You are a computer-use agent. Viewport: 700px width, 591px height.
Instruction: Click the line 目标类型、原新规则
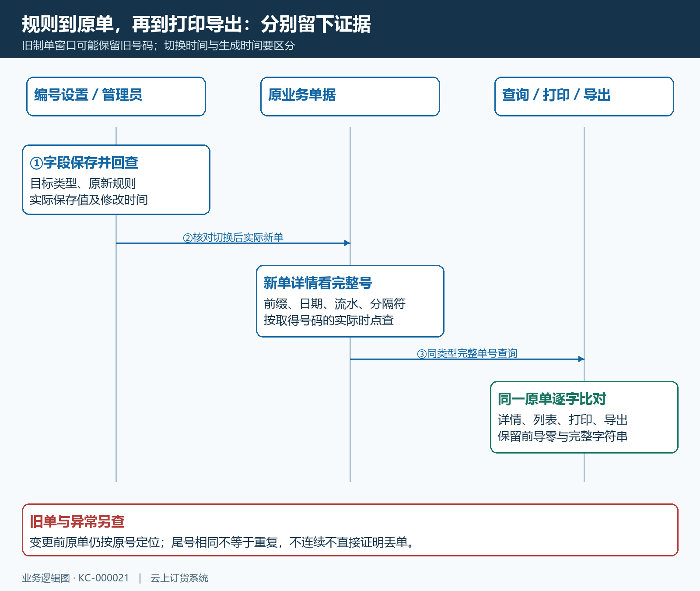click(83, 183)
